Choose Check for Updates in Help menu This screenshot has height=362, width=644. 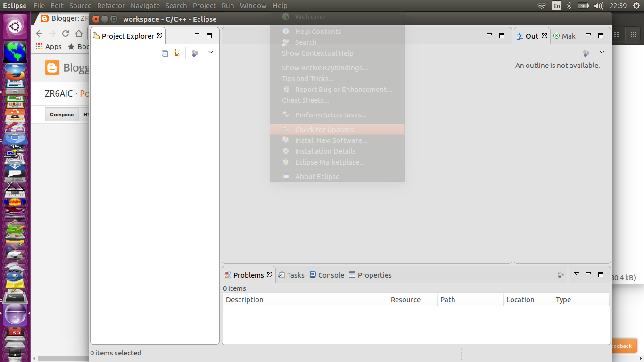coord(337,130)
